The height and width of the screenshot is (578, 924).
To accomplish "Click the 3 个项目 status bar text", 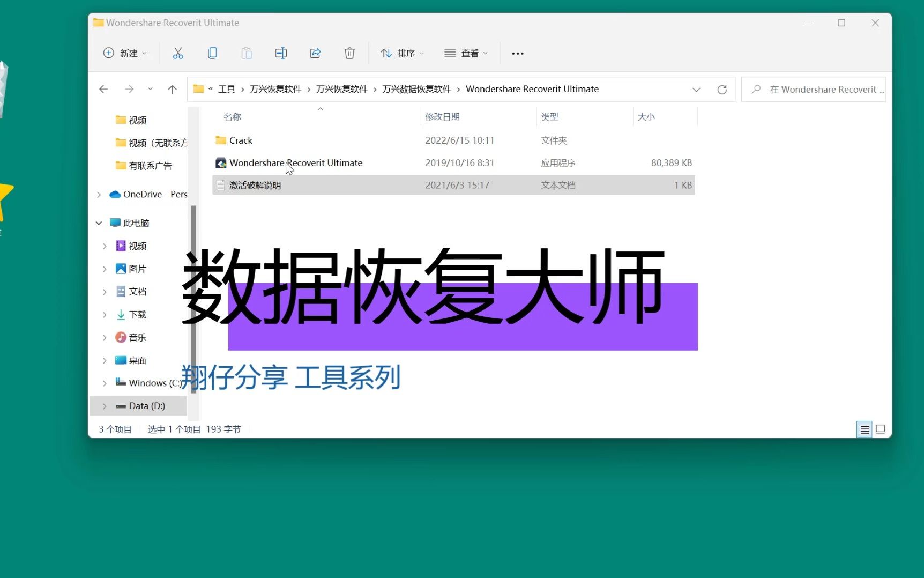I will click(115, 429).
